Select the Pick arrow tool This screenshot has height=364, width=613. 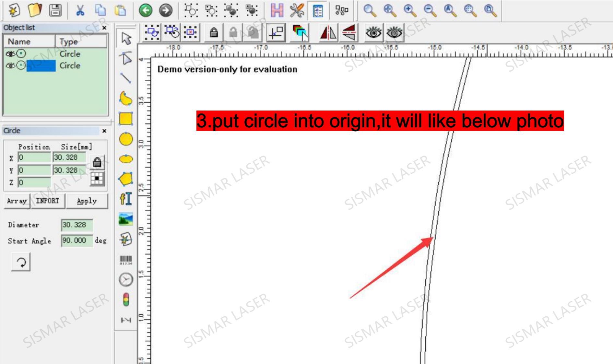(126, 38)
